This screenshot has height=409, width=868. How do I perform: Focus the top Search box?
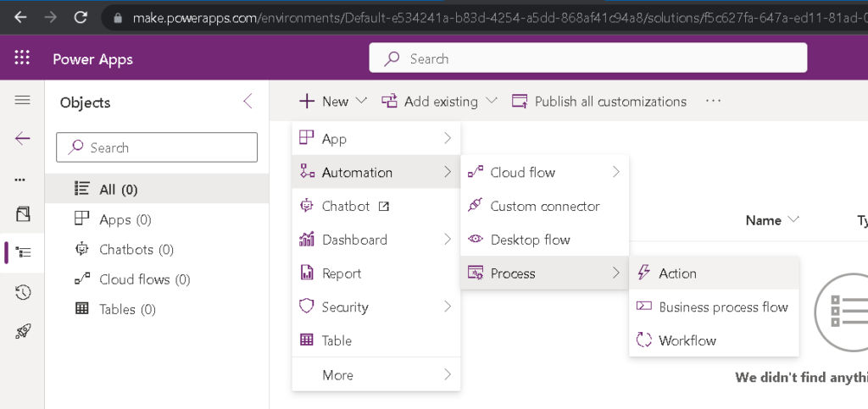pyautogui.click(x=588, y=58)
